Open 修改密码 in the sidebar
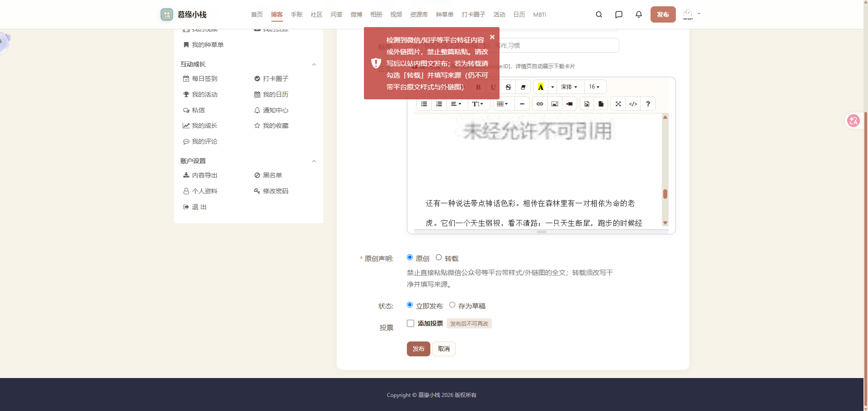Screen dimensions: 868x411 (271, 191)
